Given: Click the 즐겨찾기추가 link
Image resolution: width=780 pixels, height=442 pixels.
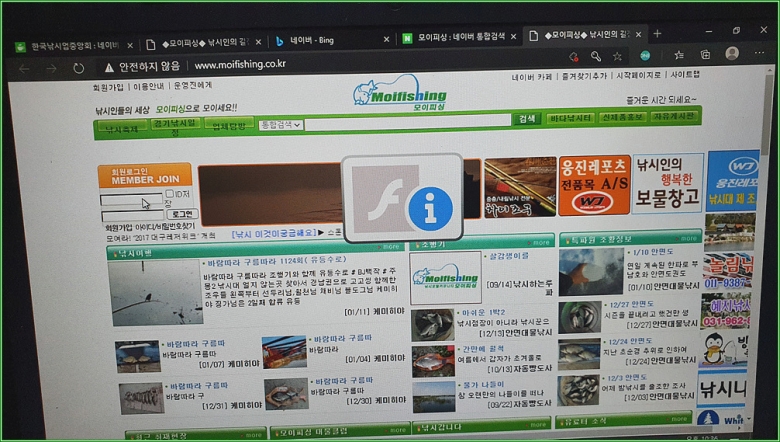Looking at the screenshot, I should 585,76.
